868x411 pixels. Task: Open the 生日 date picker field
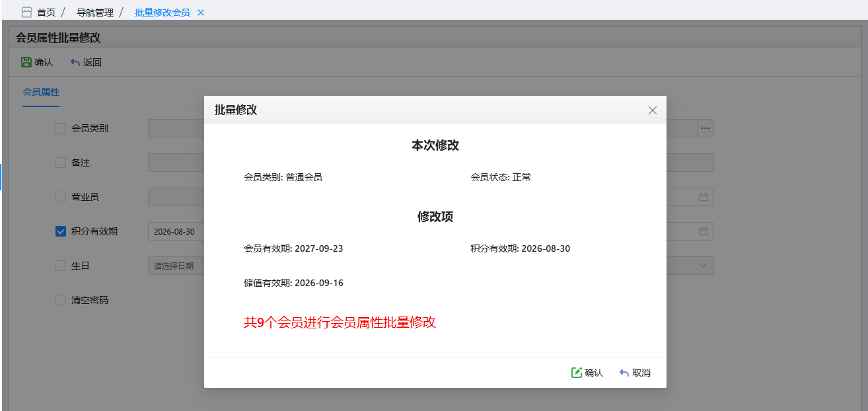coord(175,266)
